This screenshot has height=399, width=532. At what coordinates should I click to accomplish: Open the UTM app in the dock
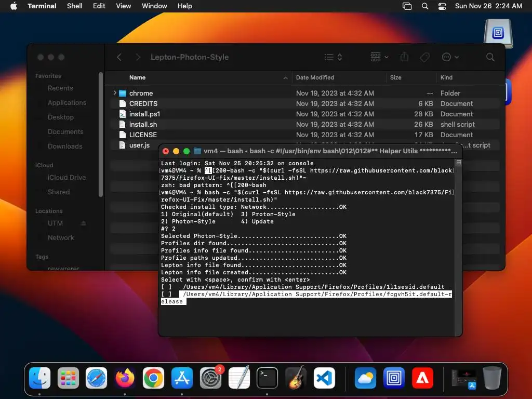pos(394,378)
